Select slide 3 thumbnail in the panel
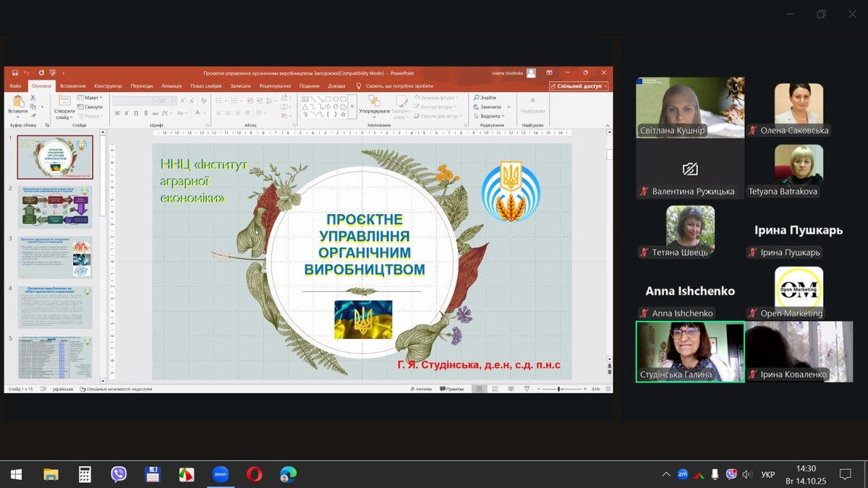Image resolution: width=868 pixels, height=488 pixels. pyautogui.click(x=55, y=257)
